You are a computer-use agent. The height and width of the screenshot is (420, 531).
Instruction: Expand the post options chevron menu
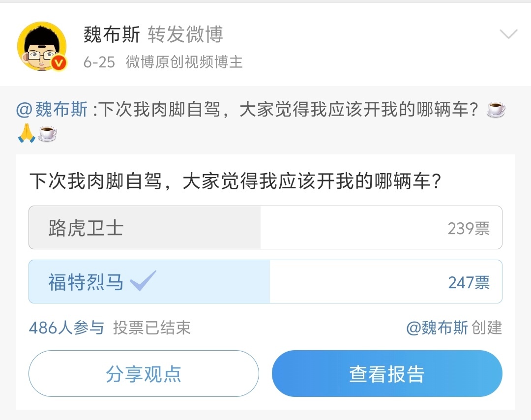pos(509,34)
